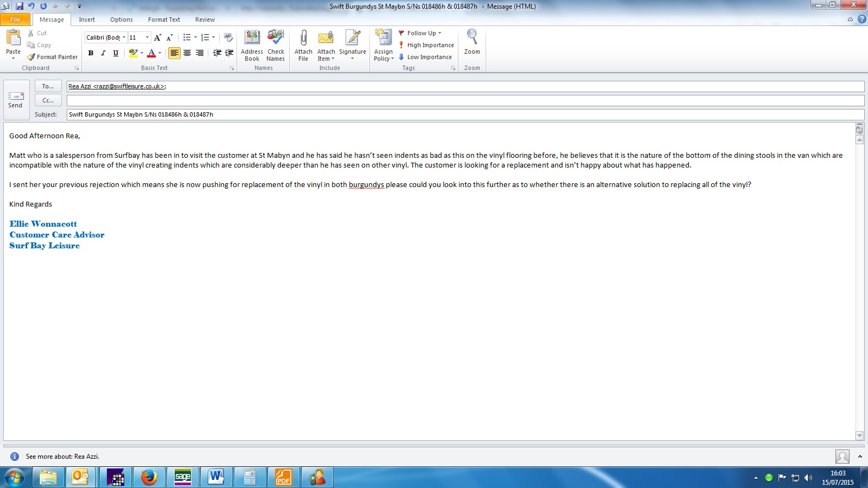Cut the selected text

tap(37, 33)
